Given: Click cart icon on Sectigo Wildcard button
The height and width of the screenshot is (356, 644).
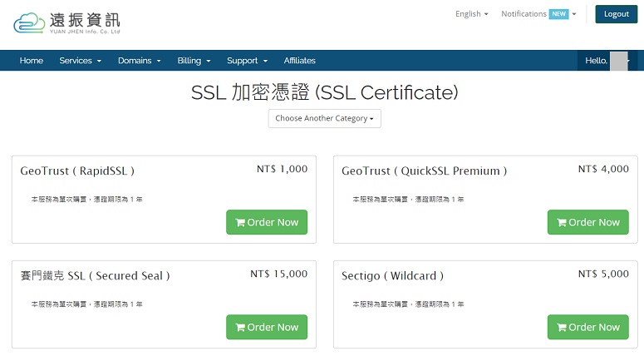Looking at the screenshot, I should tap(562, 327).
